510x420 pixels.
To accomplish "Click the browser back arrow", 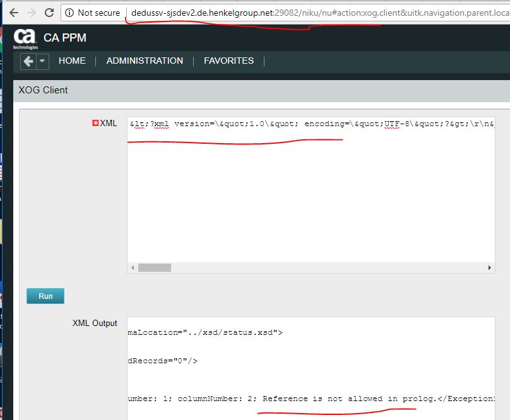I will pos(14,13).
